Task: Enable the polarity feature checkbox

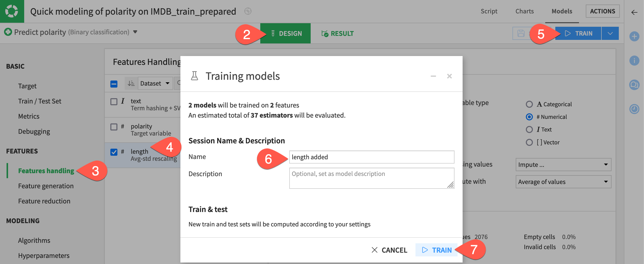Action: 114,126
